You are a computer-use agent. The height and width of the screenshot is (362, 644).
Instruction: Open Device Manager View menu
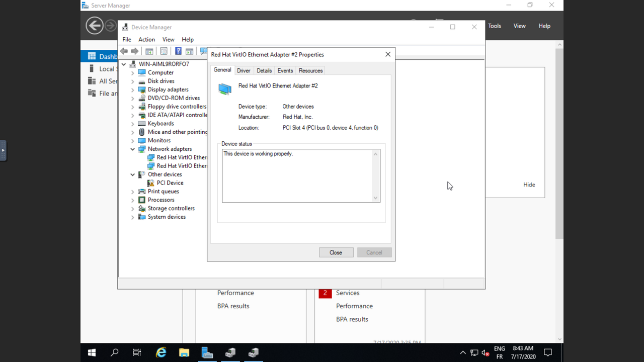(x=168, y=40)
